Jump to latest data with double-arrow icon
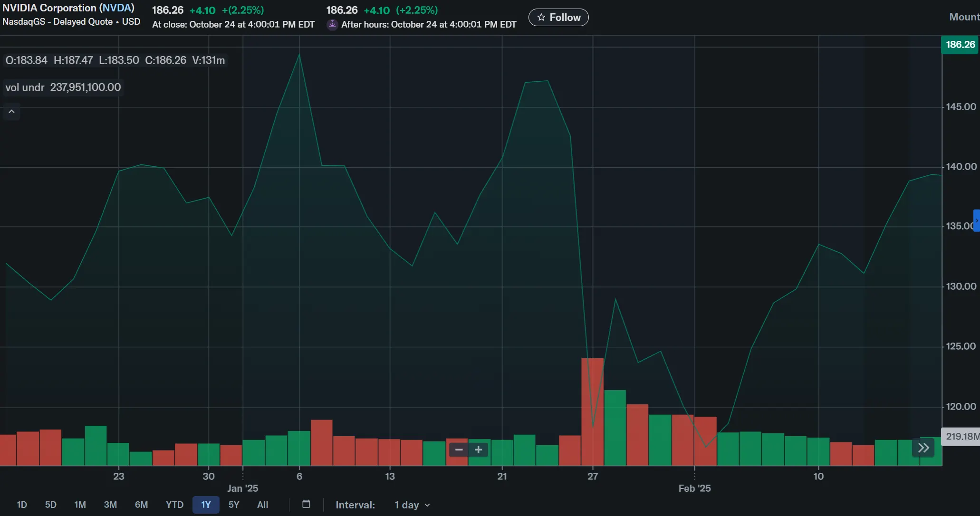980x516 pixels. tap(923, 448)
